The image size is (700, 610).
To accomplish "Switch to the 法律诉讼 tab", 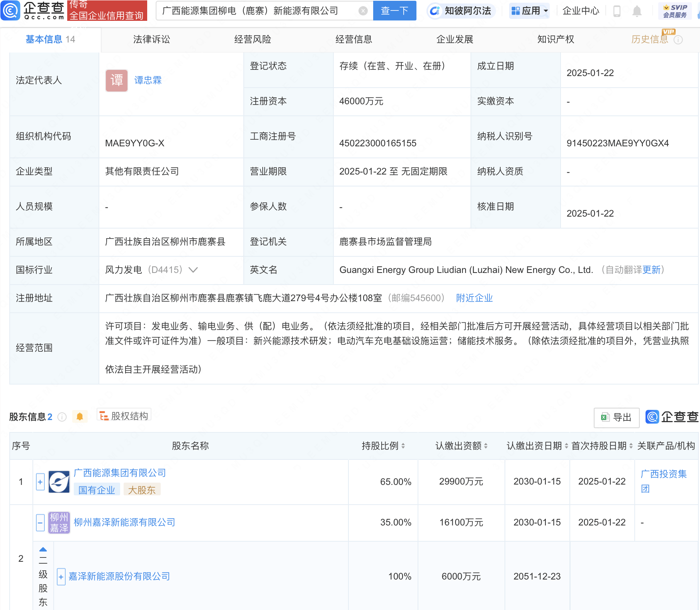I will (151, 39).
